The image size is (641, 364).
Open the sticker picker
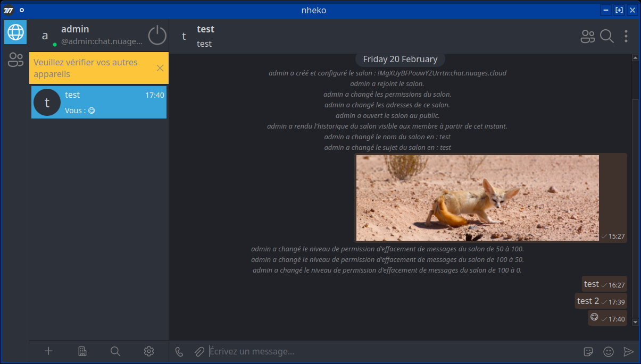pyautogui.click(x=588, y=351)
